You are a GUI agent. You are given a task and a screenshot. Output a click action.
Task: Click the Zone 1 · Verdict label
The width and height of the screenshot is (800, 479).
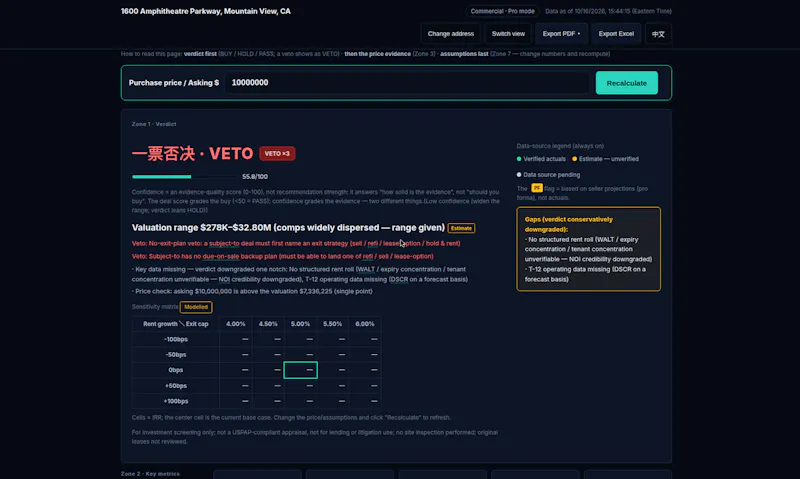point(154,124)
